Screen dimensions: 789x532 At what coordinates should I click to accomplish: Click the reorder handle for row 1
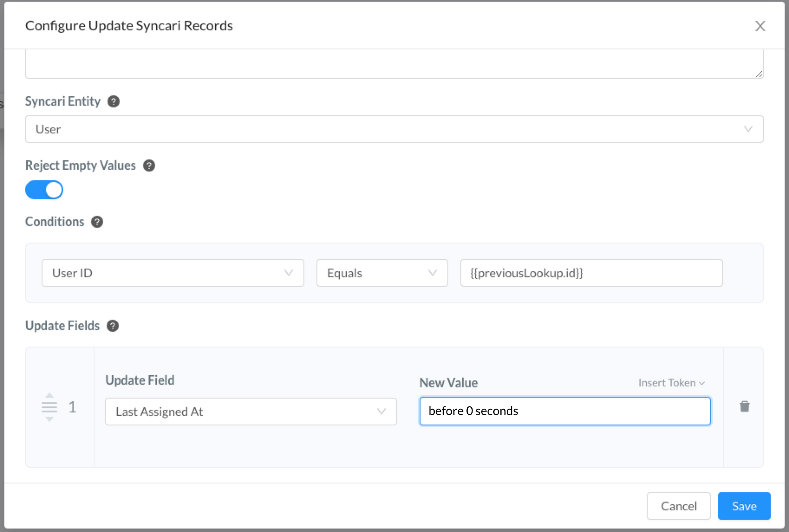[x=49, y=407]
